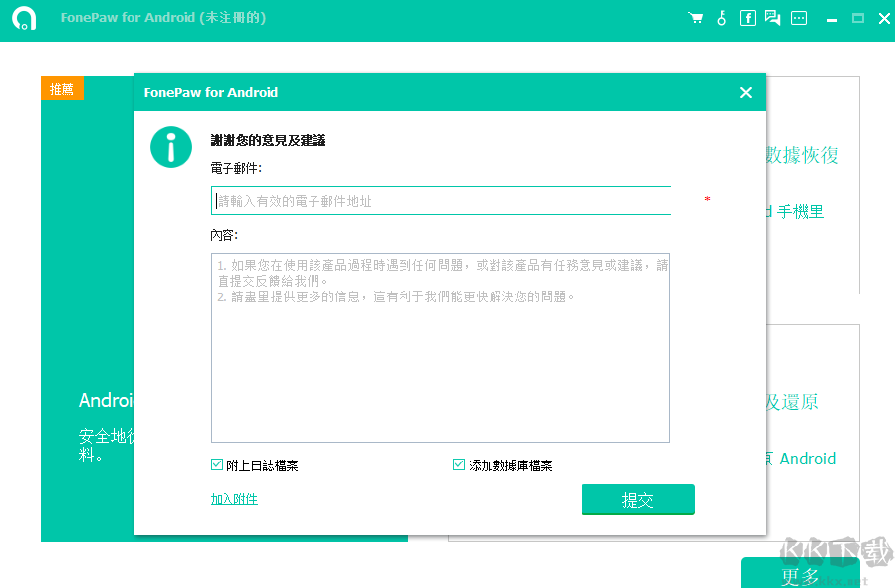
Task: Click the circular info icon in dialog
Action: [170, 146]
